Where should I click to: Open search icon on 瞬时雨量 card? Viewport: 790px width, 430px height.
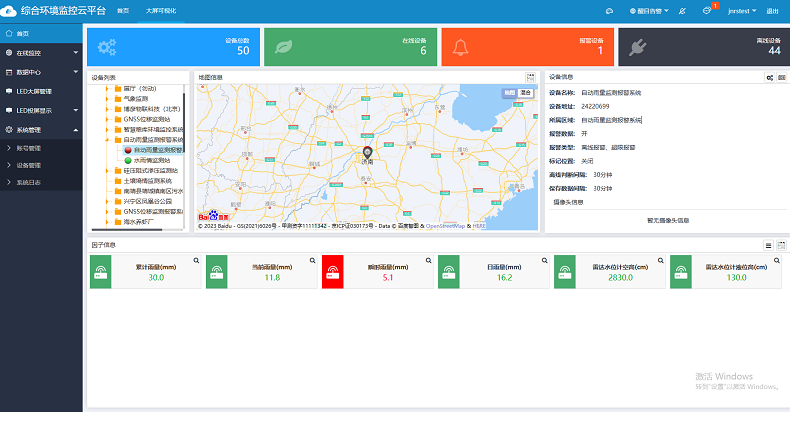428,261
